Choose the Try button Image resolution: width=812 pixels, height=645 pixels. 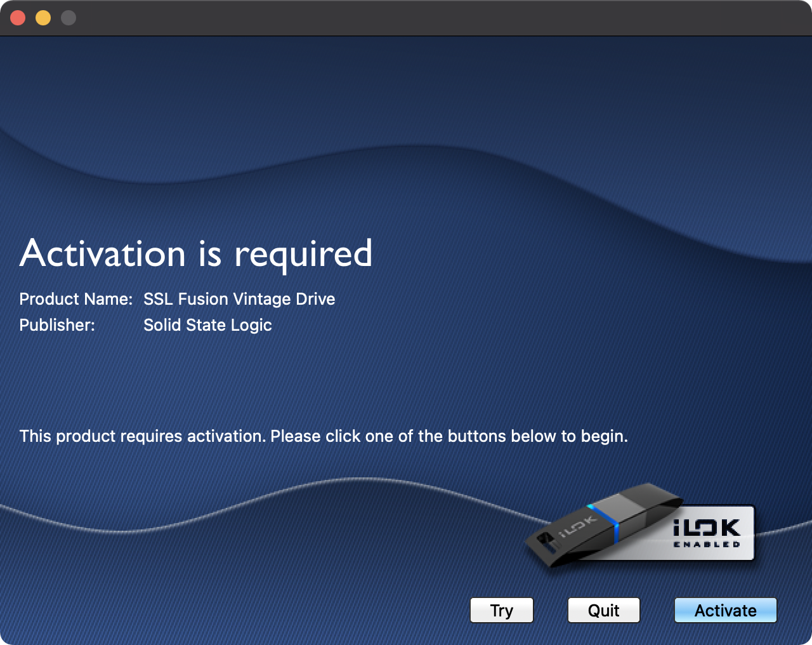501,610
